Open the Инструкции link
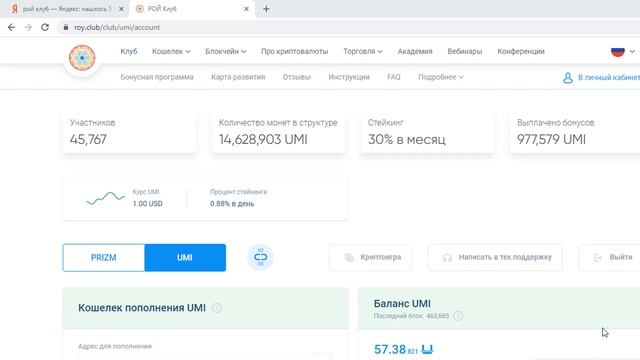Viewport: 640px width, 360px height. point(349,77)
